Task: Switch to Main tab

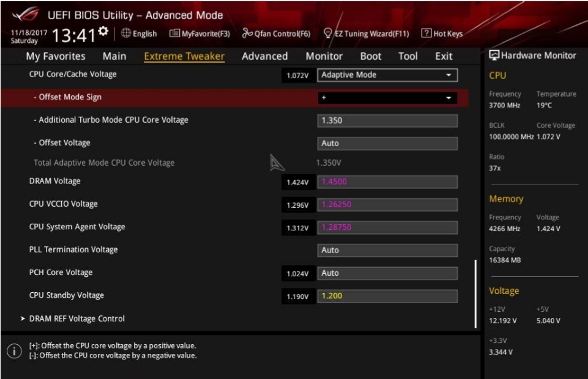Action: coord(114,56)
